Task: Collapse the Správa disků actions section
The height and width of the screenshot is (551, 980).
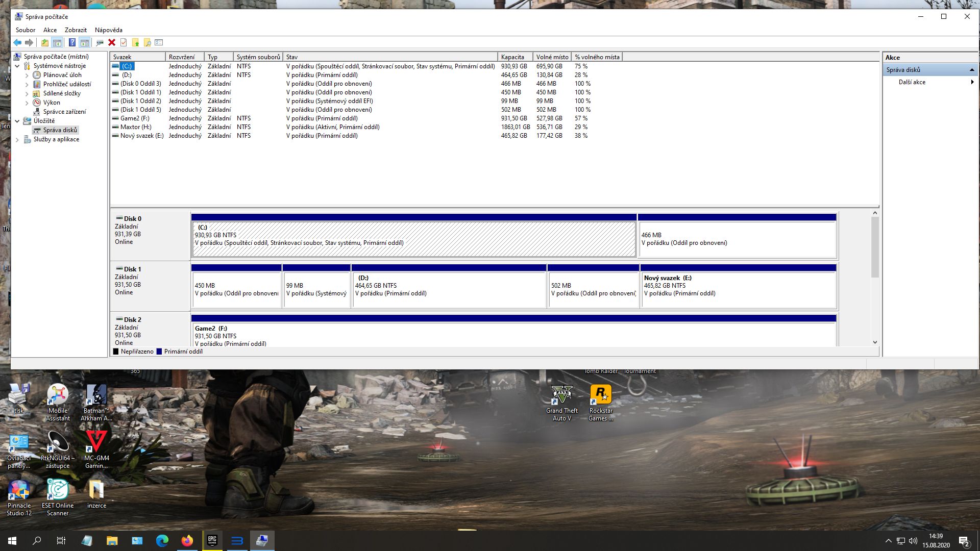Action: point(971,70)
